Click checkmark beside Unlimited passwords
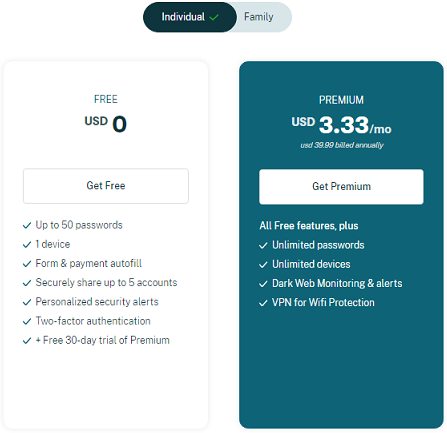 click(263, 246)
